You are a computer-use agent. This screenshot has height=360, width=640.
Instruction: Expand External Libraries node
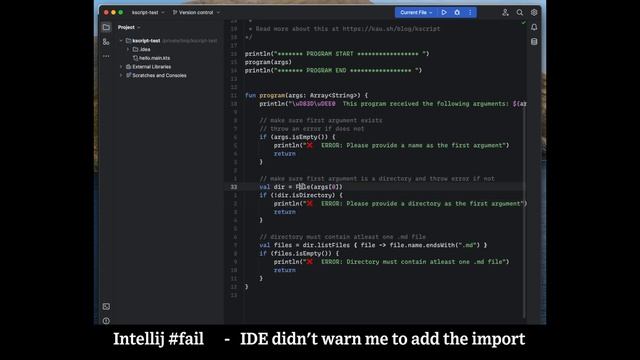(x=121, y=67)
